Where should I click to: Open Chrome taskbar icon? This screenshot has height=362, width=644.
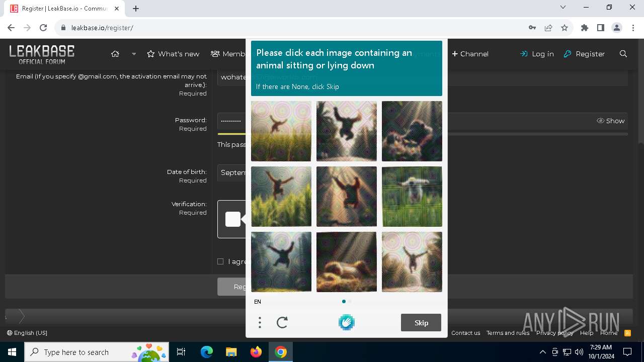(281, 352)
